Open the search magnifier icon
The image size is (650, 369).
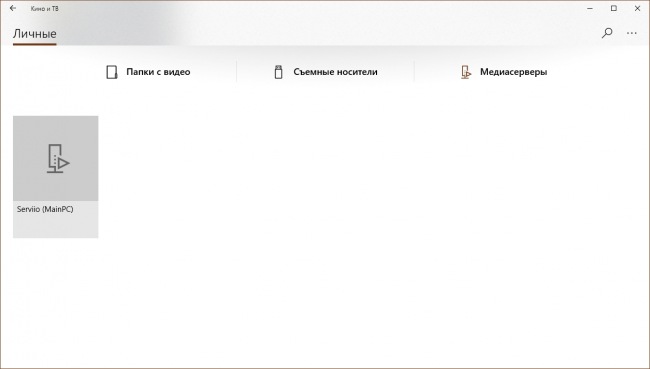click(x=607, y=33)
